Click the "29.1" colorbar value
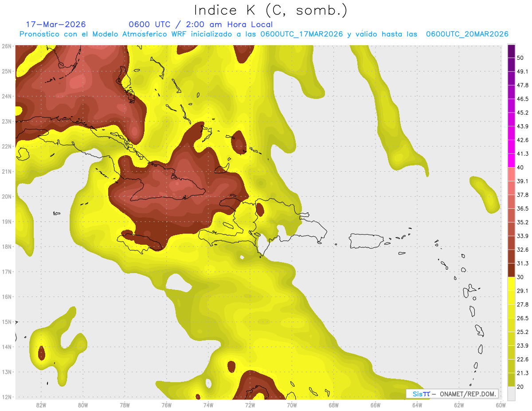This screenshot has width=532, height=411. [523, 291]
